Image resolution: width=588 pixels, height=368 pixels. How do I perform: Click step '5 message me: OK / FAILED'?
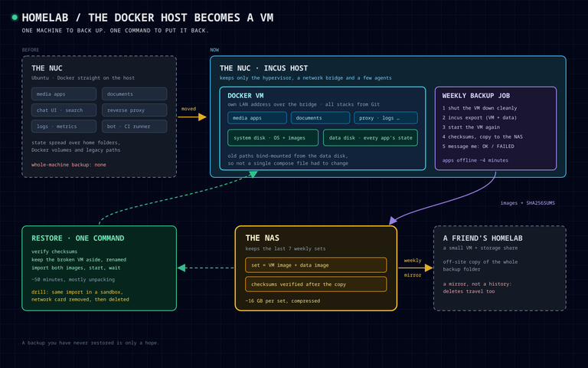pyautogui.click(x=478, y=146)
